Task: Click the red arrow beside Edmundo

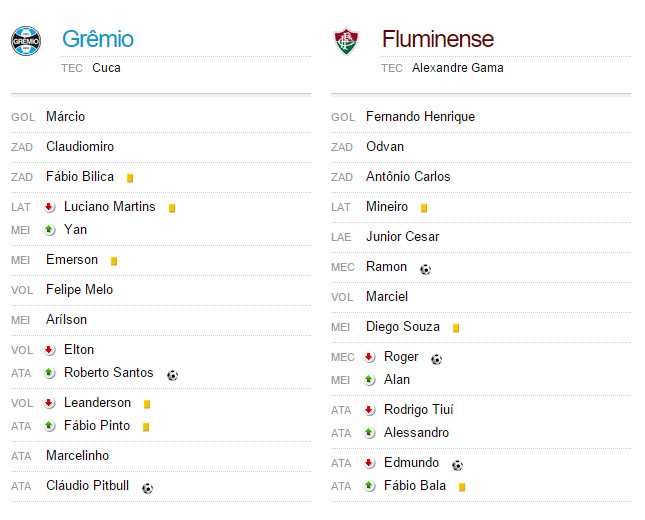Action: click(369, 463)
